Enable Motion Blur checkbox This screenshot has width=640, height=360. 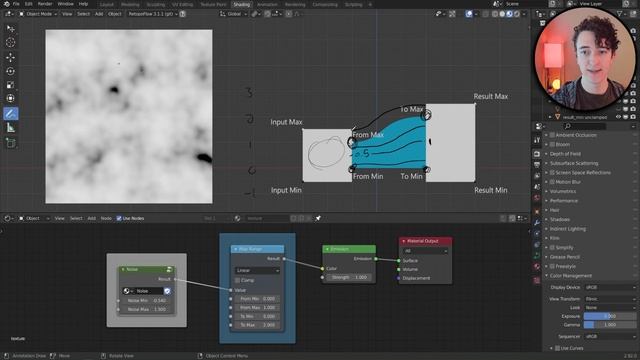click(x=552, y=182)
